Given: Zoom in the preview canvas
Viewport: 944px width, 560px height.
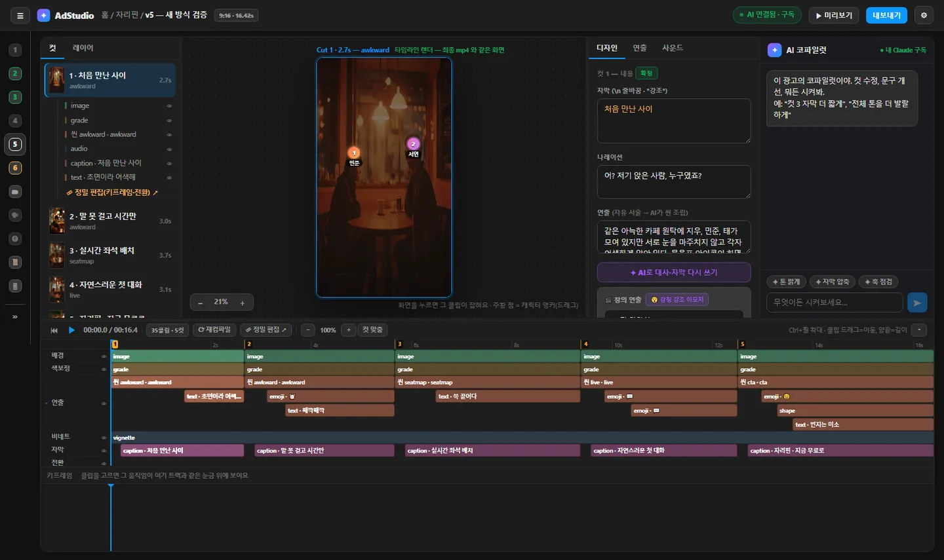Looking at the screenshot, I should coord(243,303).
